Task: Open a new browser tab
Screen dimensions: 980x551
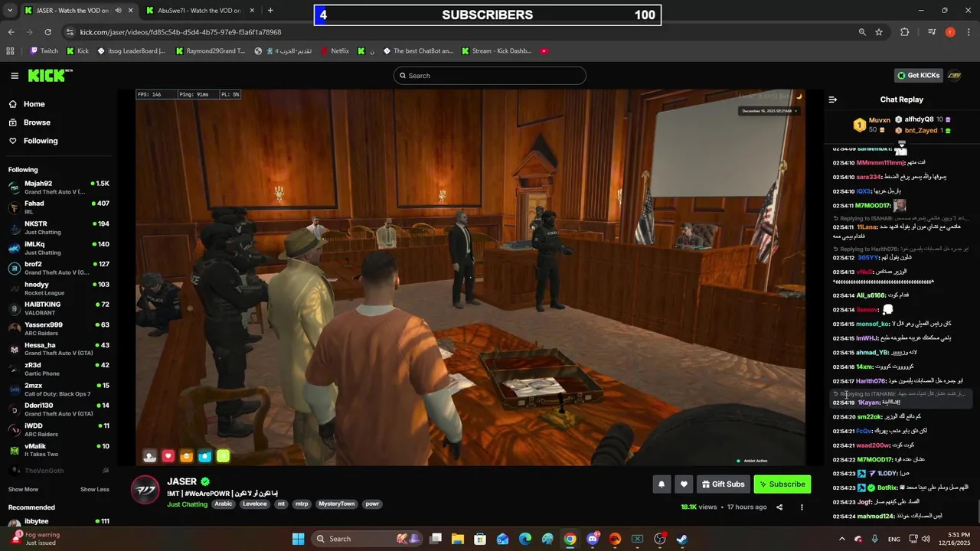Action: 270,11
